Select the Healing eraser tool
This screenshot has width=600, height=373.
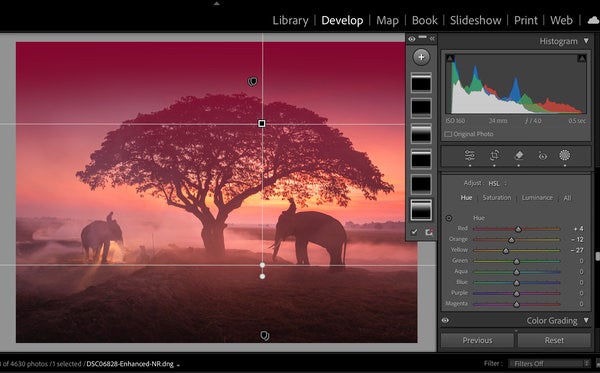click(x=518, y=155)
